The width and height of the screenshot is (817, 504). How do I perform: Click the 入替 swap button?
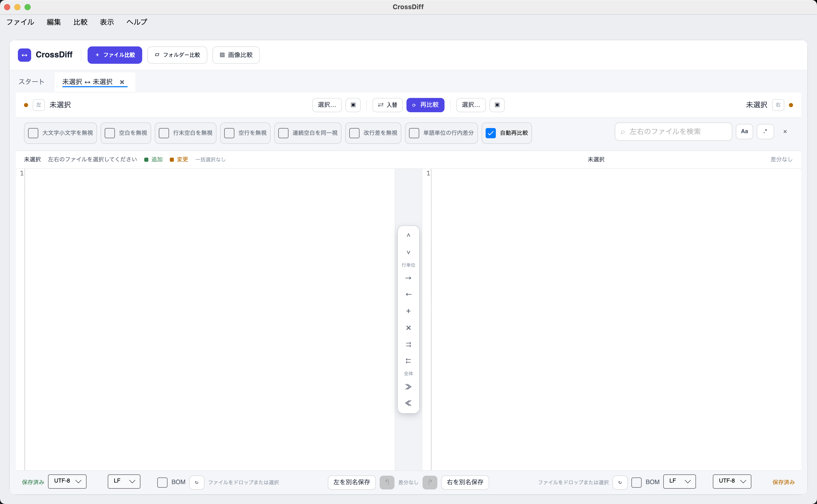387,105
